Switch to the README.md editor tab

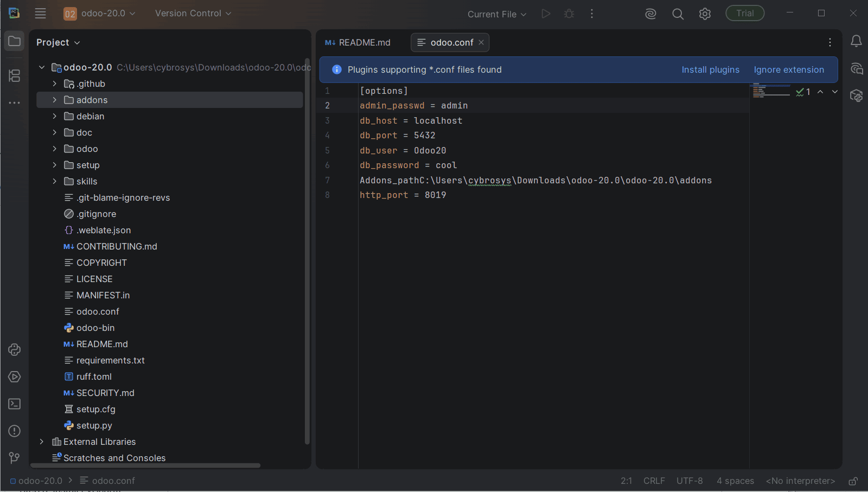358,42
